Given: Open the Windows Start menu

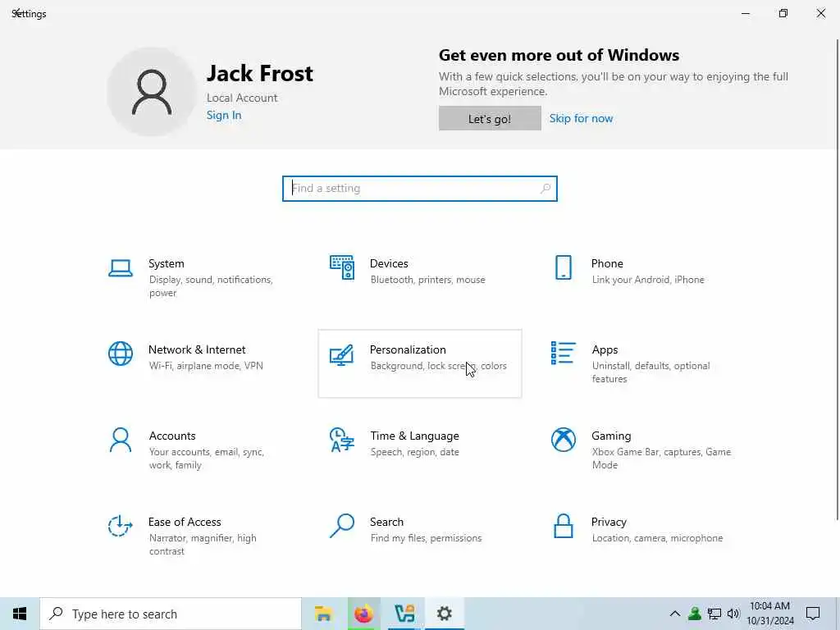Looking at the screenshot, I should pyautogui.click(x=20, y=614).
